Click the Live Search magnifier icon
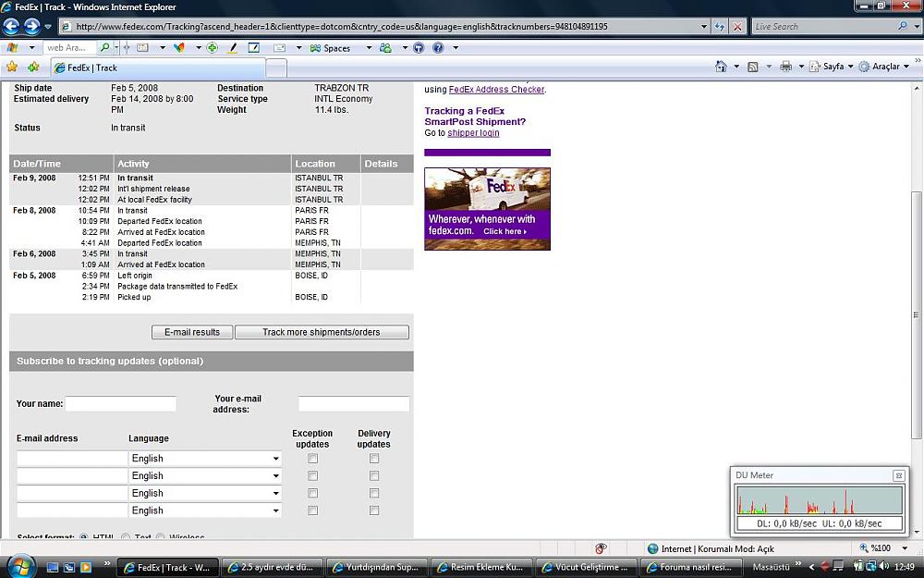Viewport: 924px width, 578px height. [902, 26]
